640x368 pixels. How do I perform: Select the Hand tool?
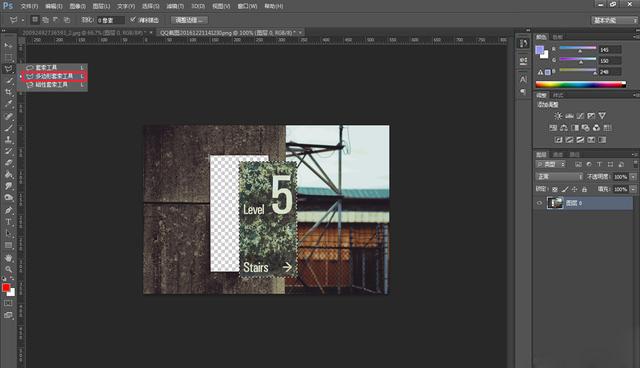pos(8,258)
